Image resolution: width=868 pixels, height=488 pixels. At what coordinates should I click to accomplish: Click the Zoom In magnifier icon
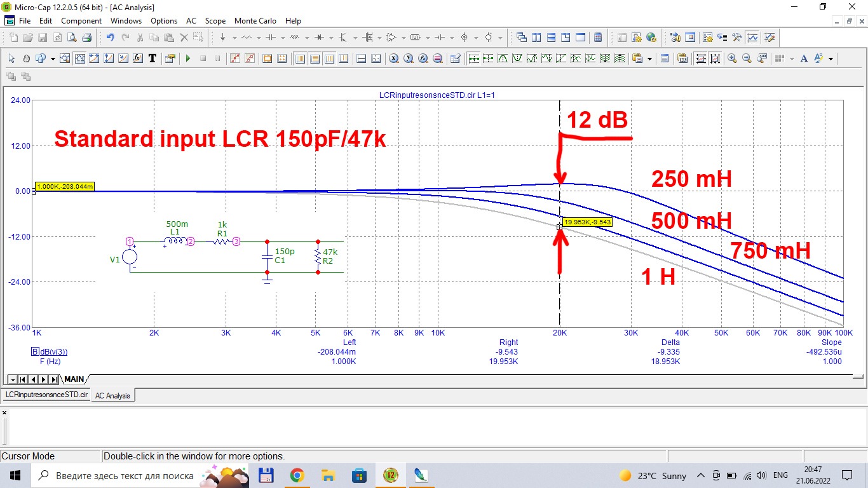[732, 58]
